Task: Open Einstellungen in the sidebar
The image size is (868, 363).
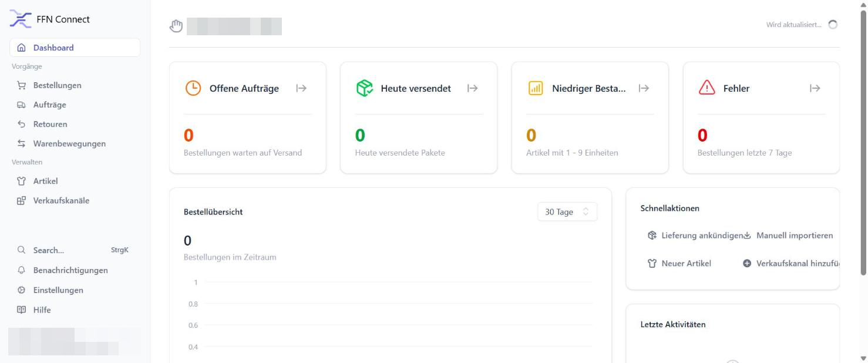Action: tap(75, 290)
